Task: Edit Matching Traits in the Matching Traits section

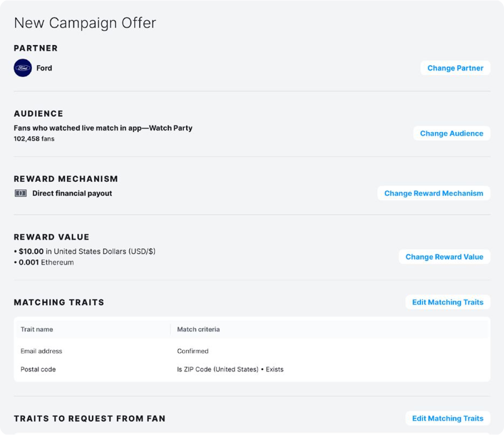Action: point(448,302)
